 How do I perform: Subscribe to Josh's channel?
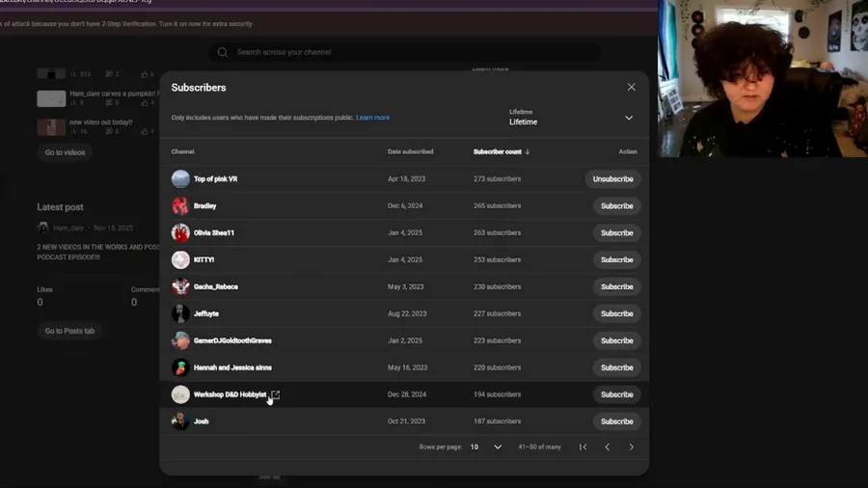pyautogui.click(x=616, y=421)
